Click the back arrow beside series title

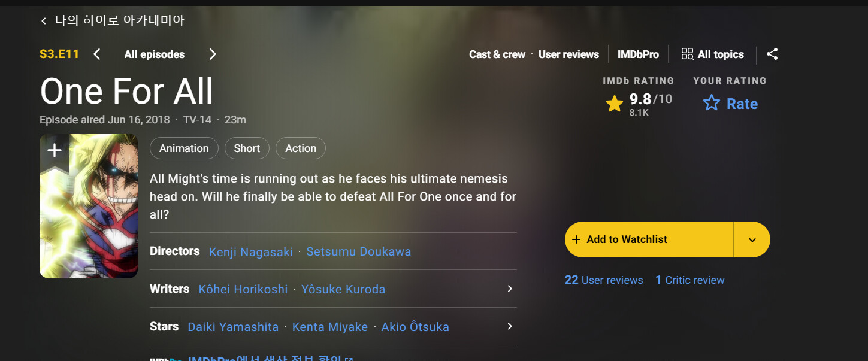point(43,21)
